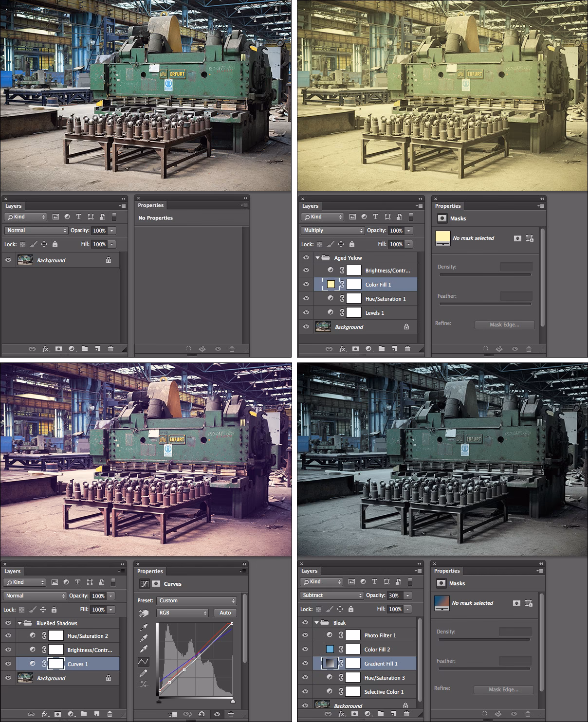The width and height of the screenshot is (588, 722).
Task: Switch to the Properties tab
Action: point(151,205)
